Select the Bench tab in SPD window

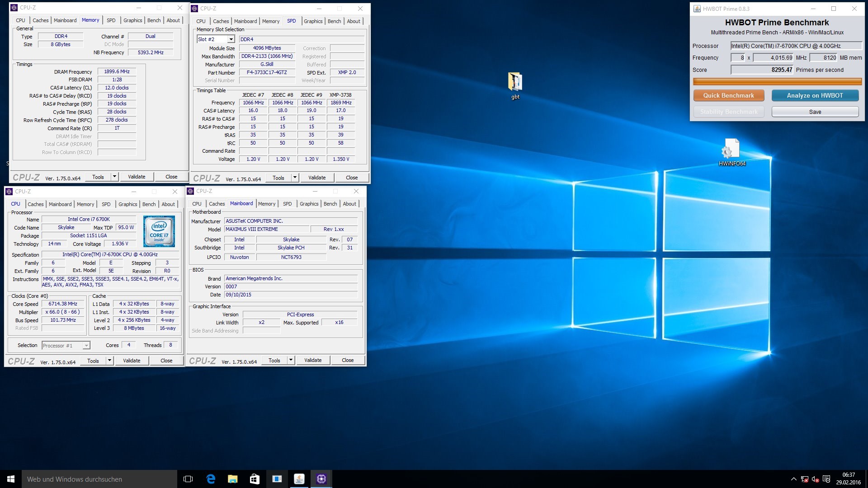click(334, 21)
